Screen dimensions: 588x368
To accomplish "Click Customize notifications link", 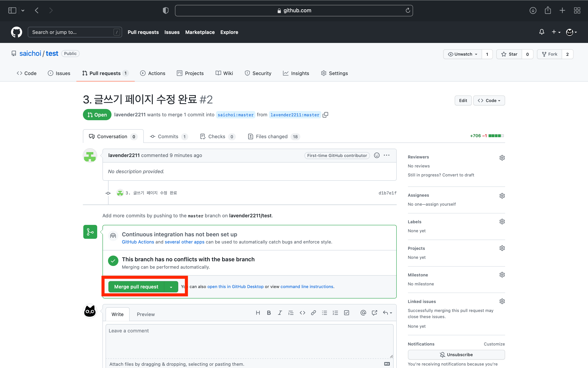I will click(x=494, y=344).
